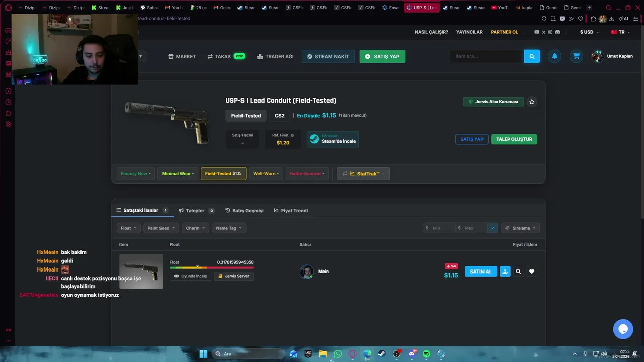This screenshot has height=362, width=644.
Task: Open the Instagram social icon
Action: point(550,32)
